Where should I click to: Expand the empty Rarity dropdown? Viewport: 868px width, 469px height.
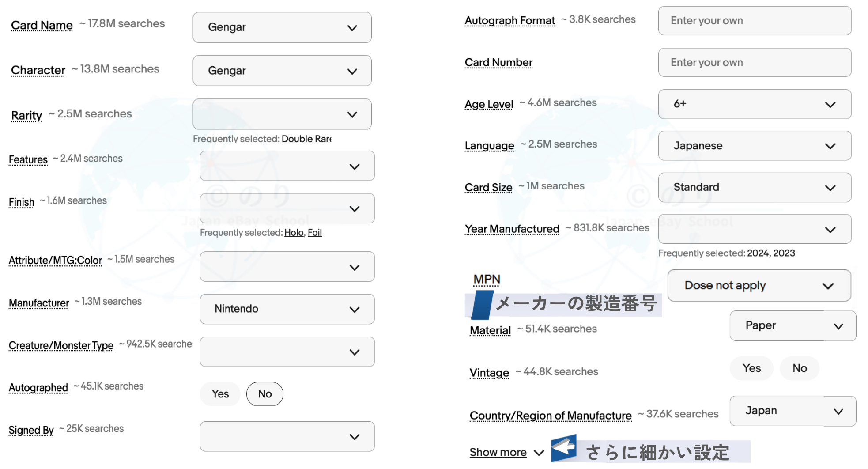tap(282, 114)
